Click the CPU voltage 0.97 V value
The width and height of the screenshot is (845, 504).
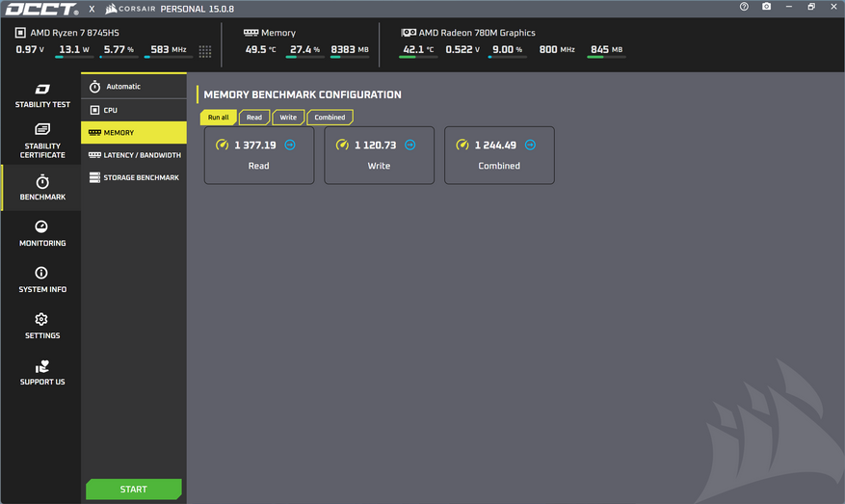[30, 49]
